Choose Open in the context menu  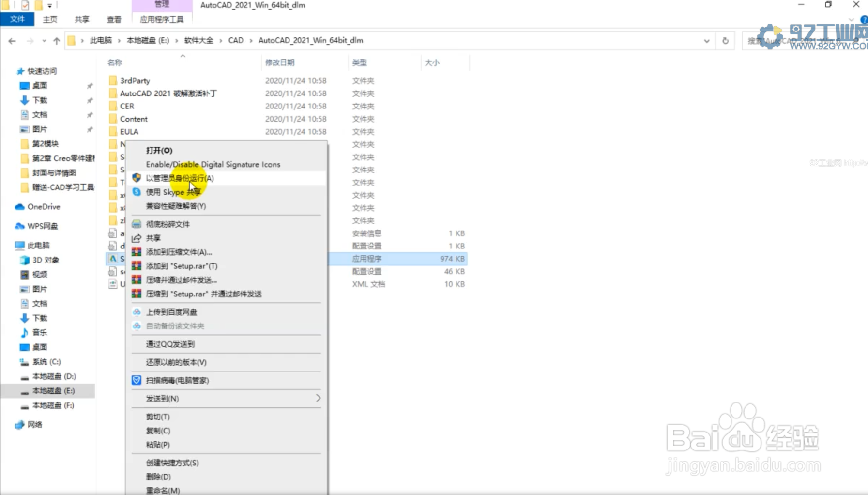[159, 150]
